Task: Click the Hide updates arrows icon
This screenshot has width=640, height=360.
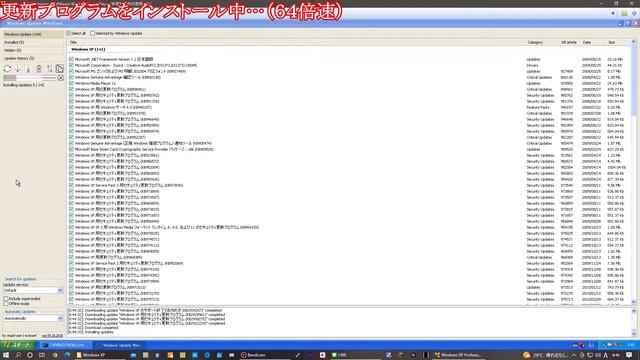Action: (49, 69)
